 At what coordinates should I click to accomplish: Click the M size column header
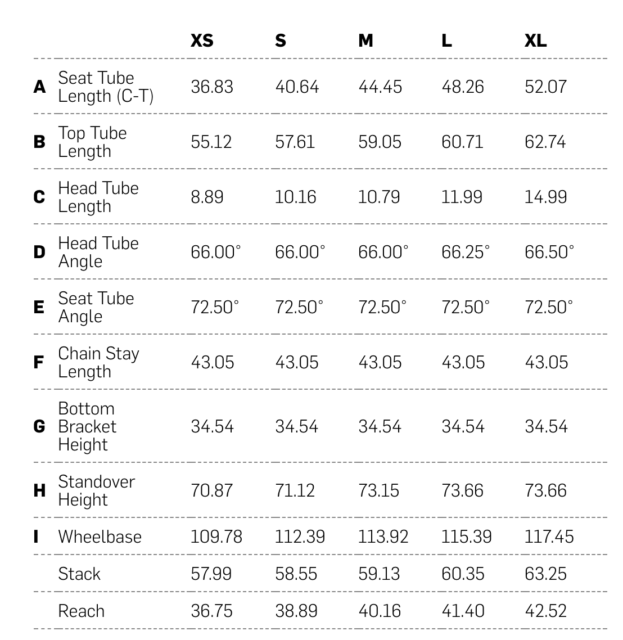tap(366, 41)
